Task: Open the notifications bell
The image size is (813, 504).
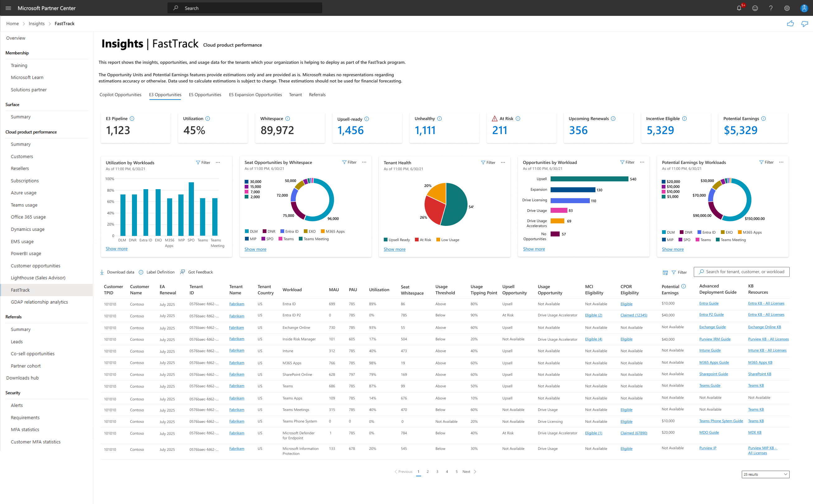Action: click(739, 8)
